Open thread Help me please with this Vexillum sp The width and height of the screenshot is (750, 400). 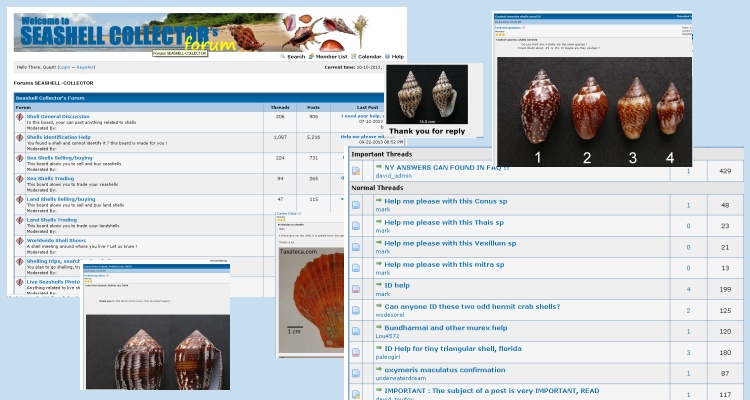[450, 243]
